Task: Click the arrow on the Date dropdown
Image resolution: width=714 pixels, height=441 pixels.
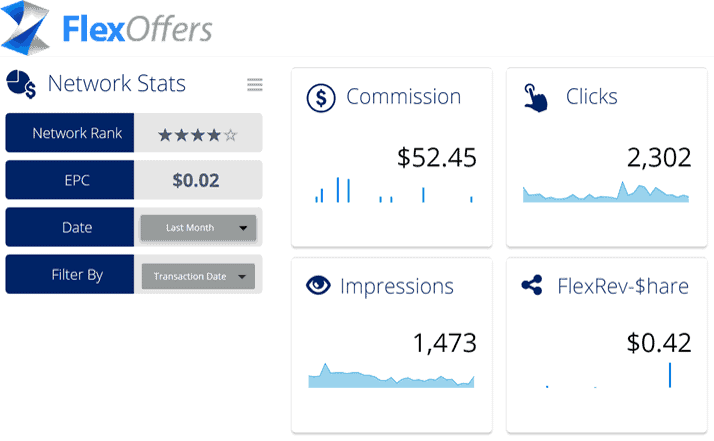Action: 243,228
